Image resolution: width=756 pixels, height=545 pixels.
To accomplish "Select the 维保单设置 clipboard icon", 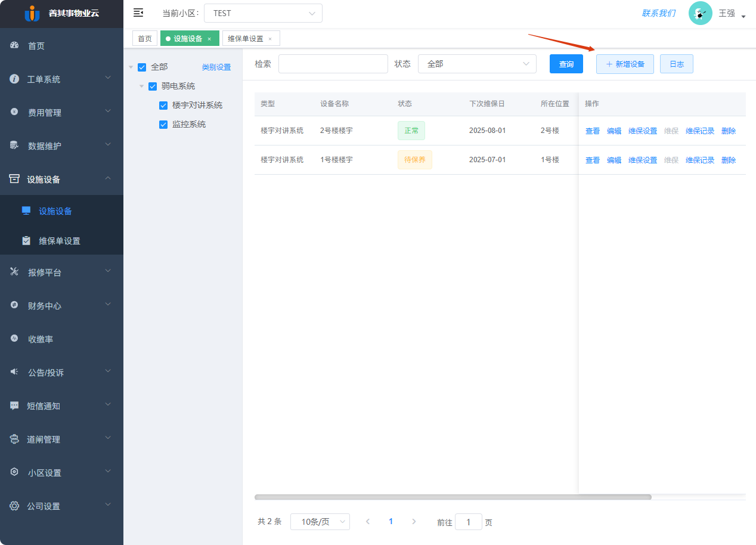I will (x=25, y=241).
